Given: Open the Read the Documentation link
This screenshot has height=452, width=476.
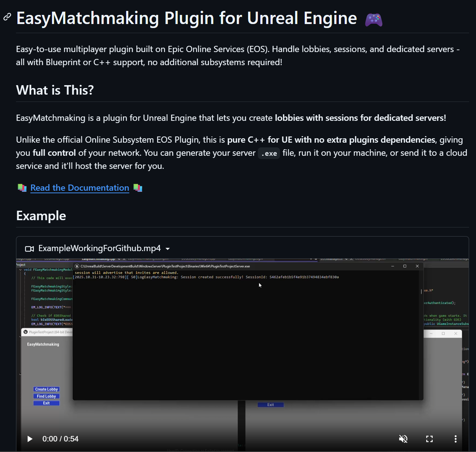Looking at the screenshot, I should tap(80, 188).
